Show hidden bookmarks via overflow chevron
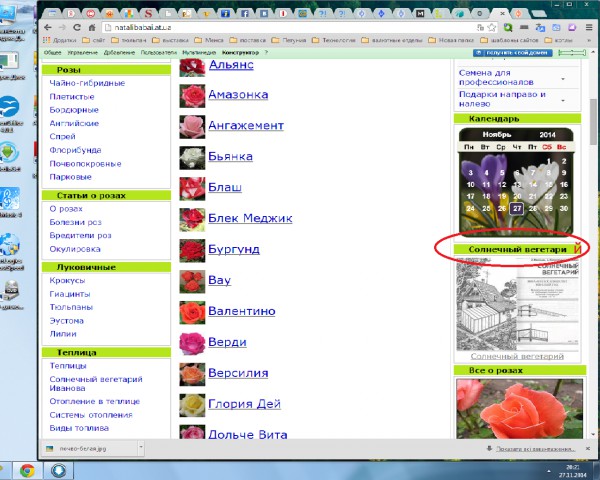600x480 pixels. point(589,40)
